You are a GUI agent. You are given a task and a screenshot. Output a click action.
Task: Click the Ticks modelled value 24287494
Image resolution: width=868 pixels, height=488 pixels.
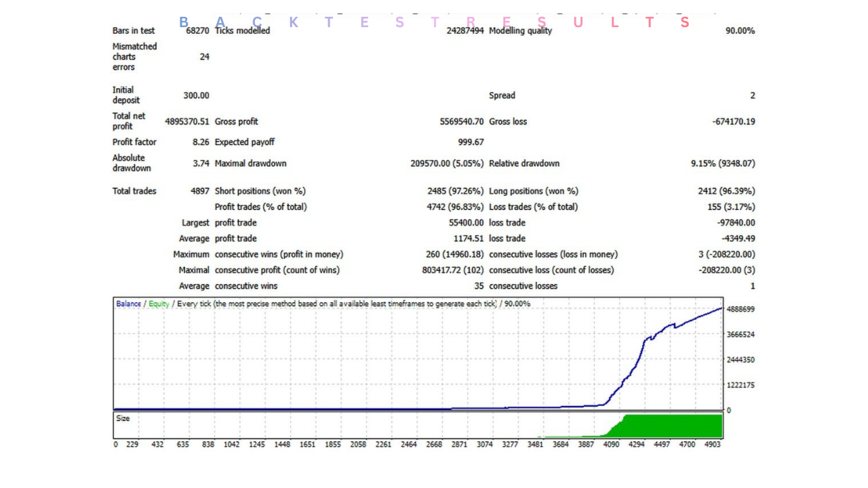465,31
